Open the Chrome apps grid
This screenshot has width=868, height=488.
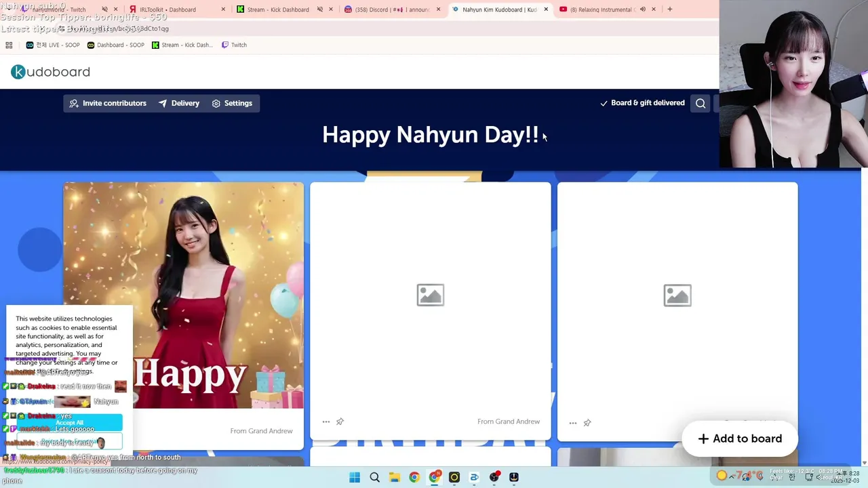[x=9, y=45]
